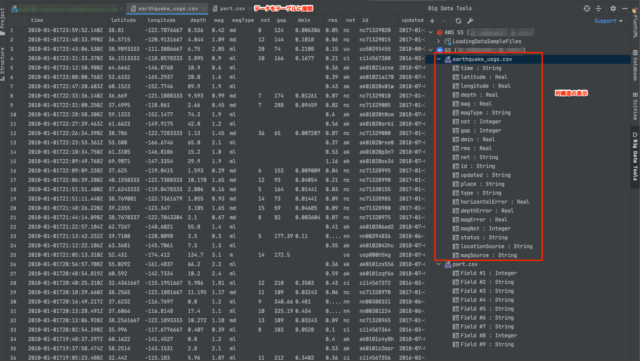Click the magType column header

[243, 20]
